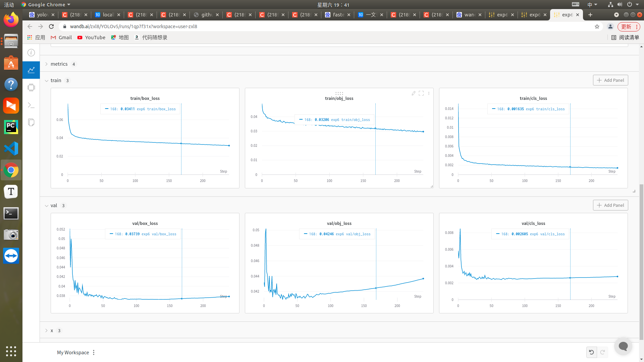This screenshot has width=644, height=362.
Task: Click Add Panel button in val section
Action: tap(610, 205)
